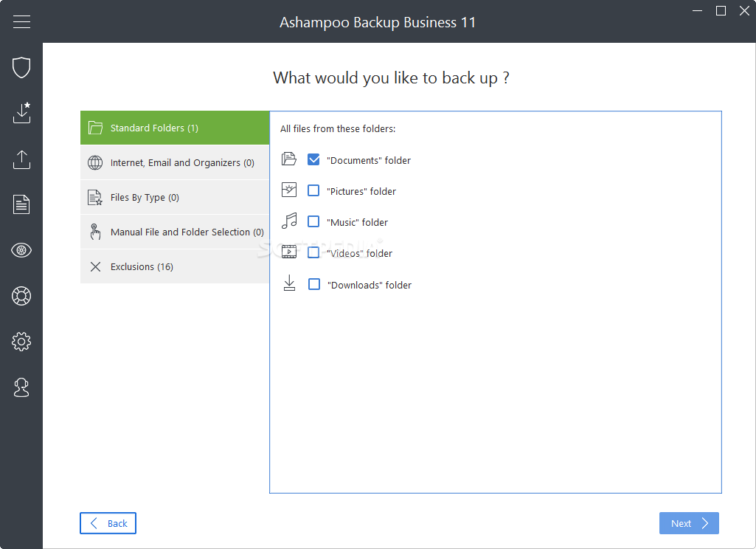Click the "Downloads" folder label
This screenshot has height=549, width=756.
(x=370, y=285)
